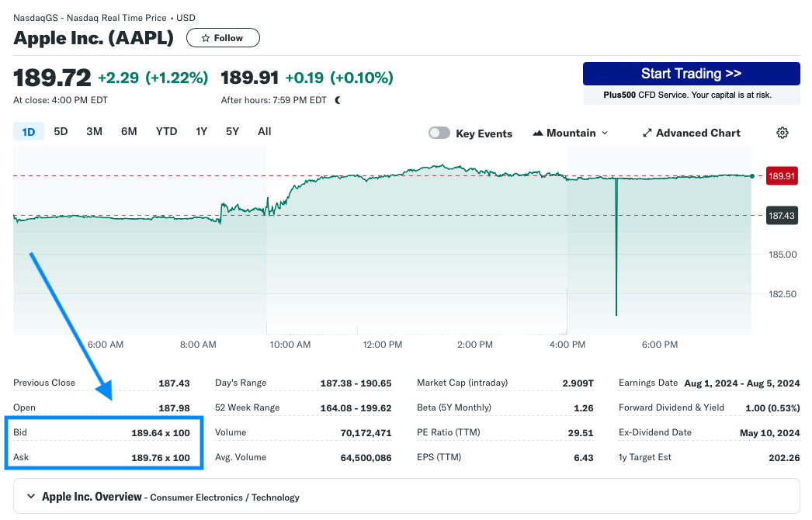The width and height of the screenshot is (812, 520).
Task: Toggle the Key Events switch
Action: tap(439, 133)
